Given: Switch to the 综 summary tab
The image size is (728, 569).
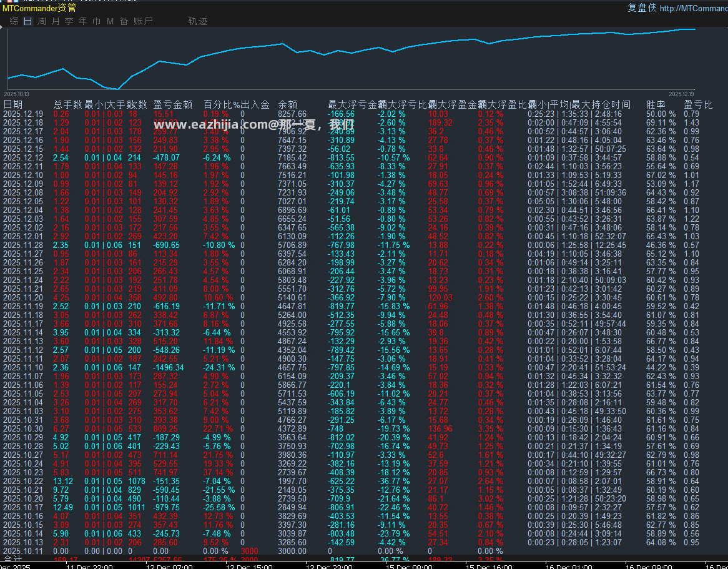Looking at the screenshot, I should (14, 21).
